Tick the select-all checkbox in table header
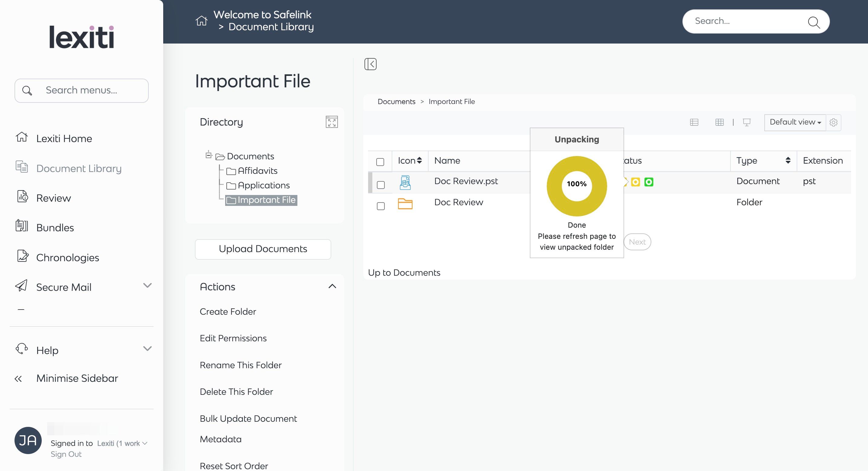868x471 pixels. point(380,162)
